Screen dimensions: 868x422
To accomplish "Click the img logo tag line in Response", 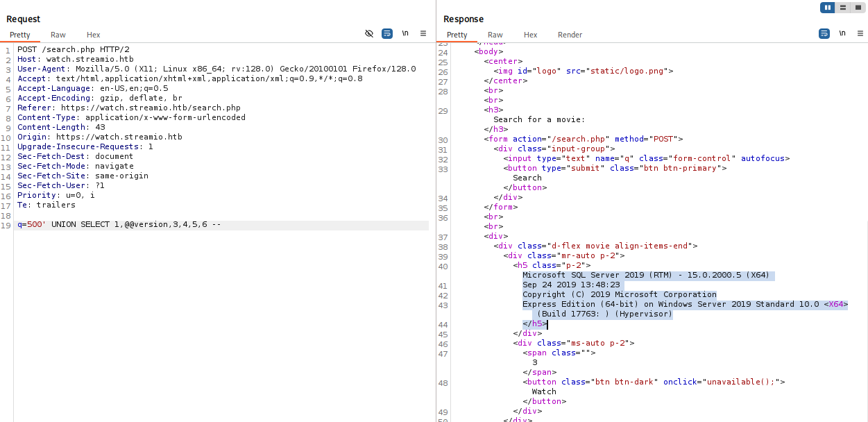I will coord(583,71).
